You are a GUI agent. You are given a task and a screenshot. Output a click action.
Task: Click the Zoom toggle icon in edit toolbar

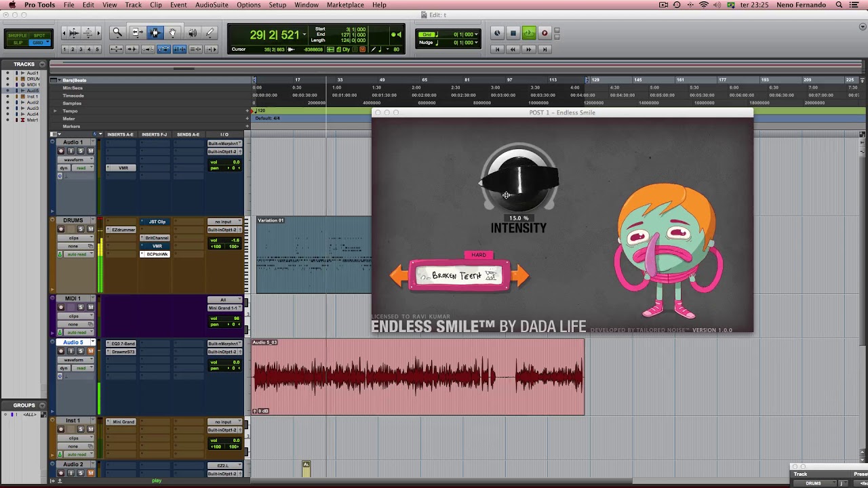pyautogui.click(x=116, y=49)
